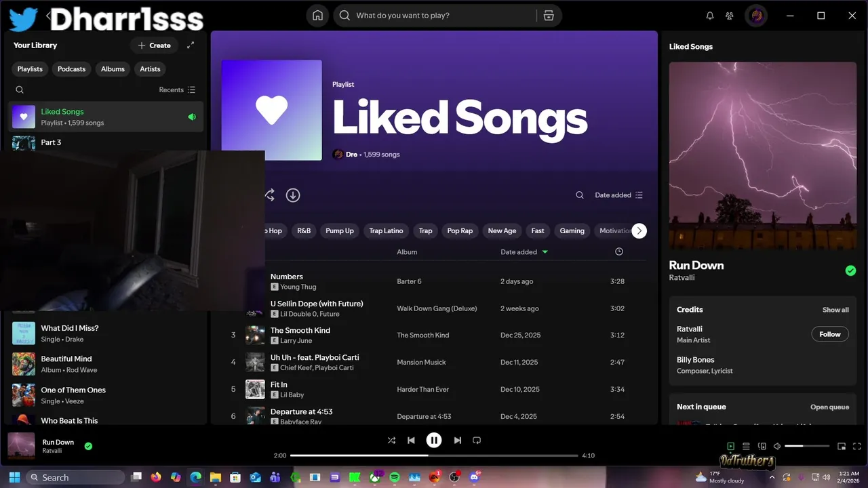868x488 pixels.
Task: Open the Date added sort menu
Action: point(618,195)
